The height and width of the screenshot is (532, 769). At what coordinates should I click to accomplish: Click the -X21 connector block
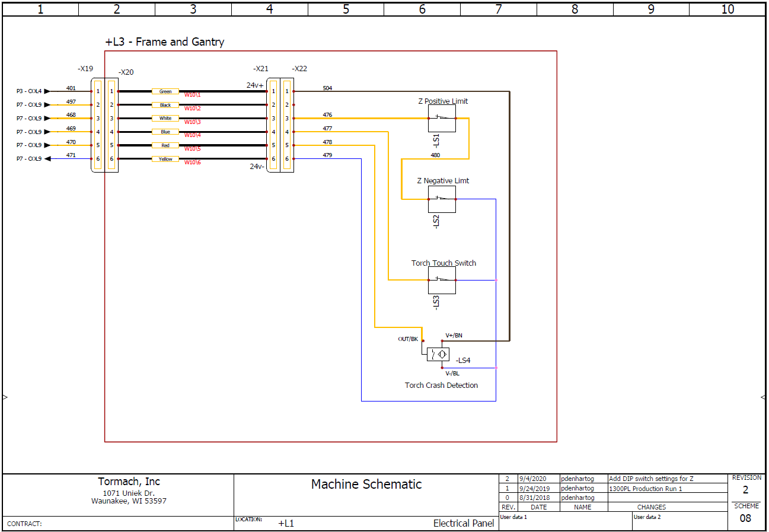pos(273,125)
